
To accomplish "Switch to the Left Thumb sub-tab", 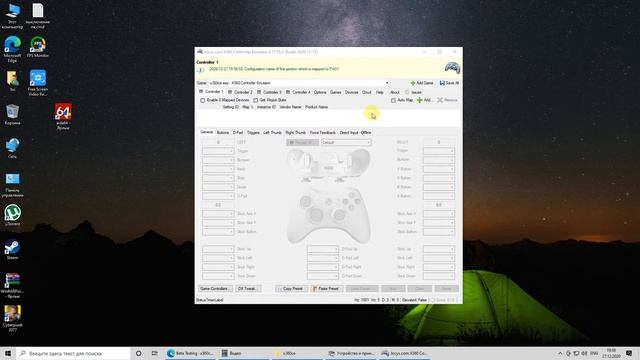I will tap(272, 133).
